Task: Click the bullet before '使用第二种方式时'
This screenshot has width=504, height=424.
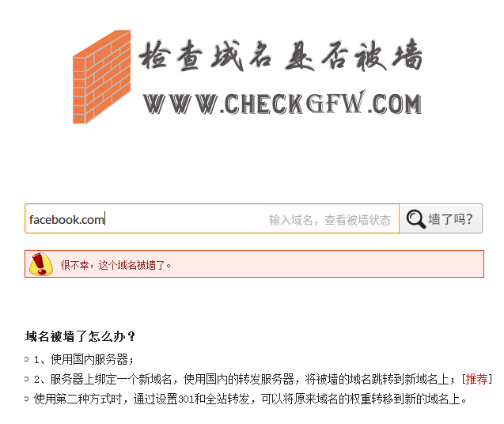Action: click(x=27, y=399)
